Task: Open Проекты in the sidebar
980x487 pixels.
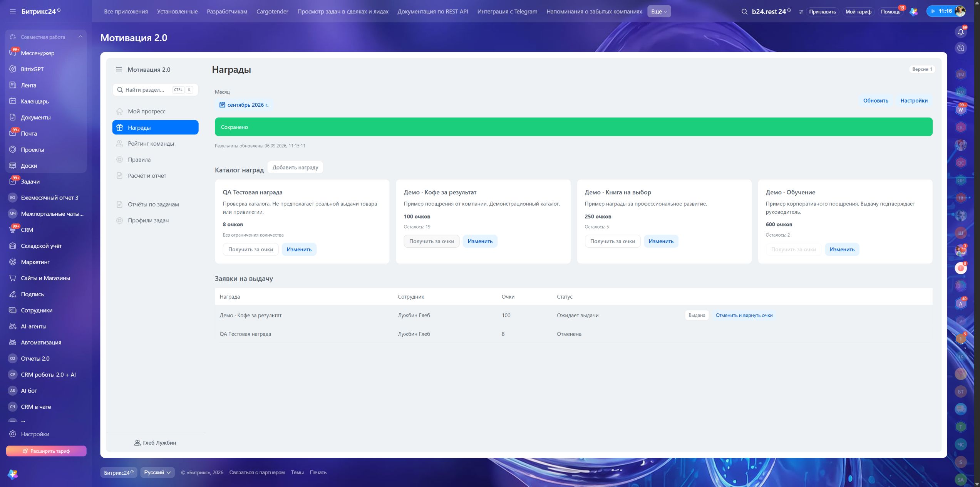Action: [x=32, y=149]
